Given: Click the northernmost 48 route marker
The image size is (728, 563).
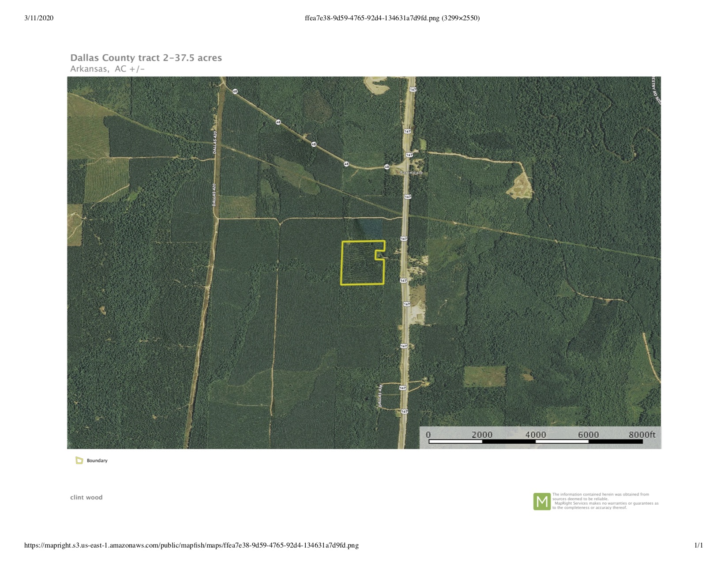Looking at the screenshot, I should (235, 91).
